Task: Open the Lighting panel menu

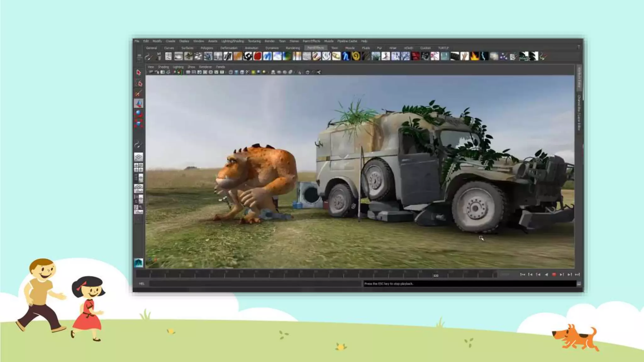Action: tap(178, 67)
